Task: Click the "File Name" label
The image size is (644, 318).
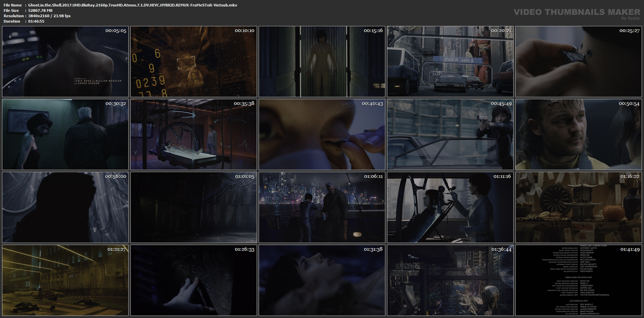Action: (x=13, y=5)
